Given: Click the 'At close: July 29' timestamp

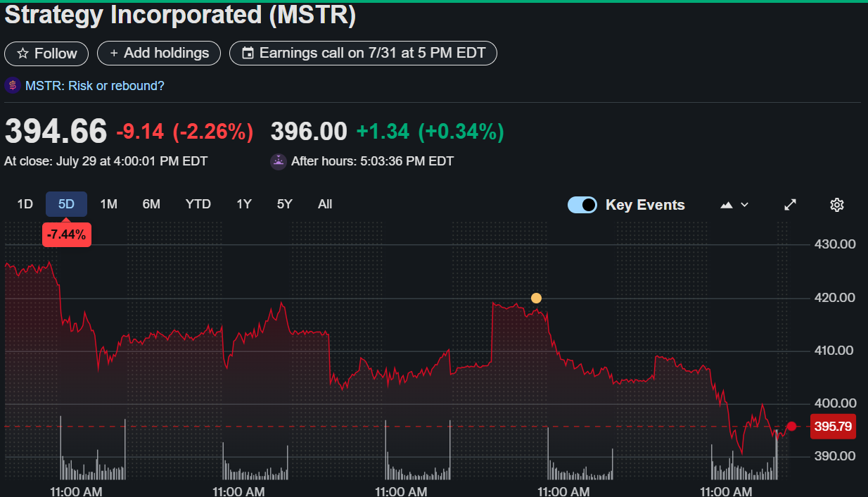Looking at the screenshot, I should (x=106, y=161).
